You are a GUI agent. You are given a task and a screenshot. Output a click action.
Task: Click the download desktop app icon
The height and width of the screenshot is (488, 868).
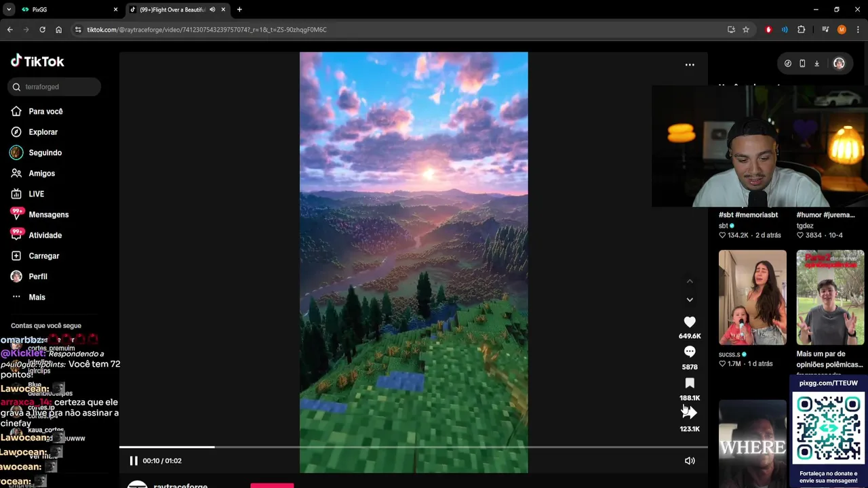click(816, 64)
